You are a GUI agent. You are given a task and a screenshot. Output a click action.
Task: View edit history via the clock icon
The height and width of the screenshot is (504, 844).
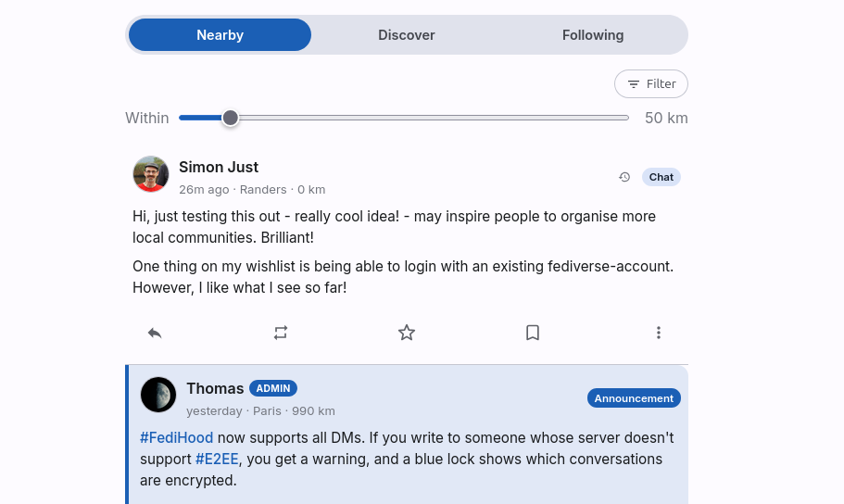pos(624,177)
